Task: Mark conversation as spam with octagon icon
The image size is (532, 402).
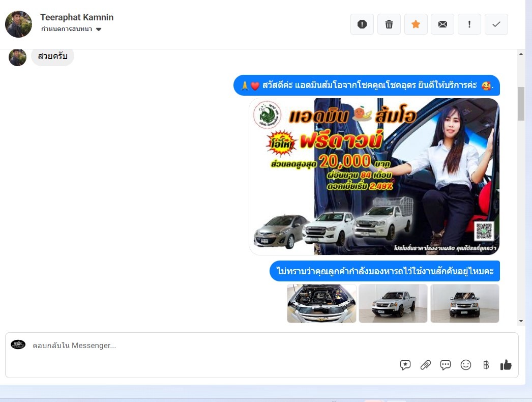Action: click(362, 24)
